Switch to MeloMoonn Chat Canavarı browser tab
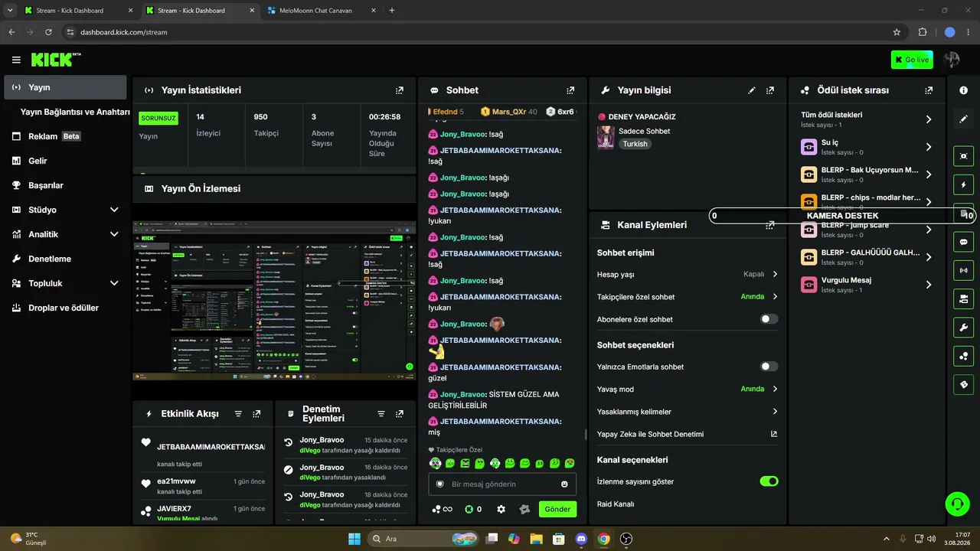The image size is (980, 551). click(321, 11)
